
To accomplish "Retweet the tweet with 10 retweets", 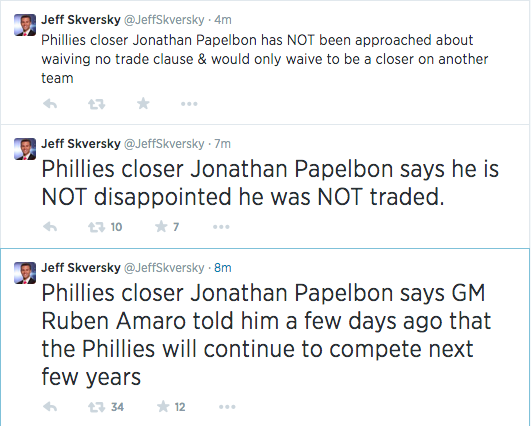I will pos(97,227).
